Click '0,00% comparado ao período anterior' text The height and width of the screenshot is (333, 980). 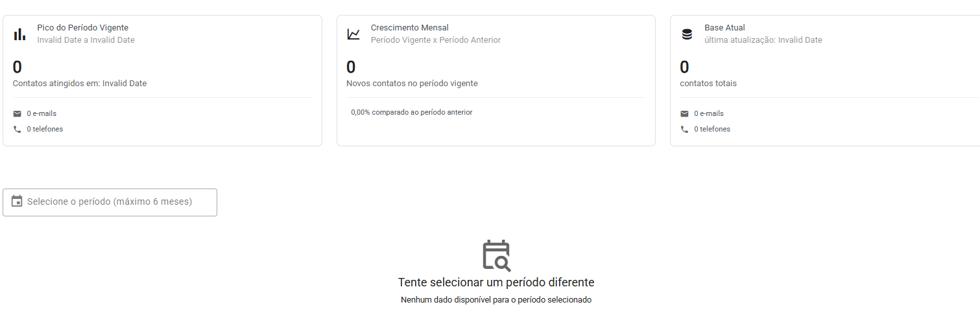(411, 113)
